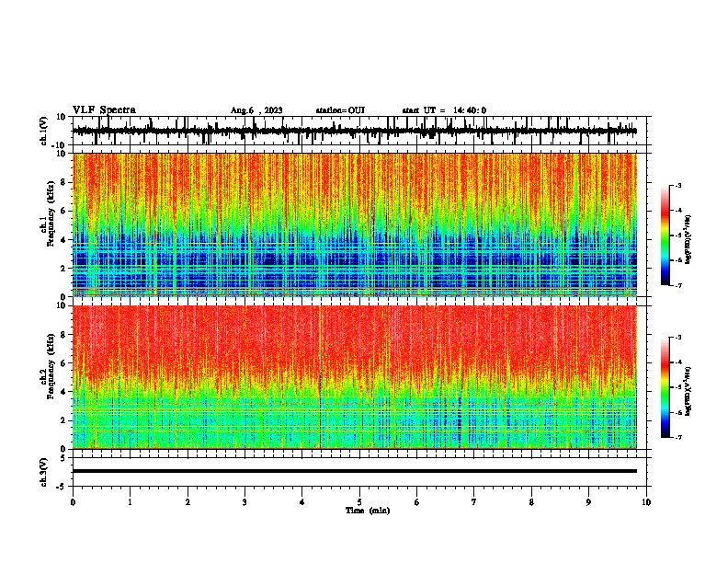Click the time axis tick label 7
Viewport: 728px width, 563px height.
(474, 502)
